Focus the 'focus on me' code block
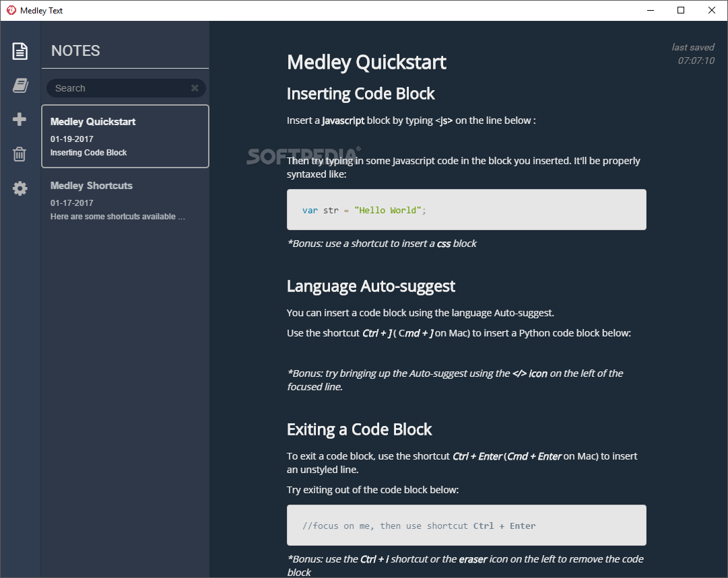The image size is (728, 578). (x=466, y=525)
